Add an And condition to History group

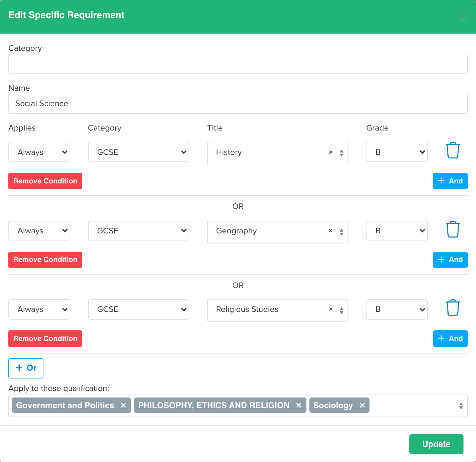(450, 181)
